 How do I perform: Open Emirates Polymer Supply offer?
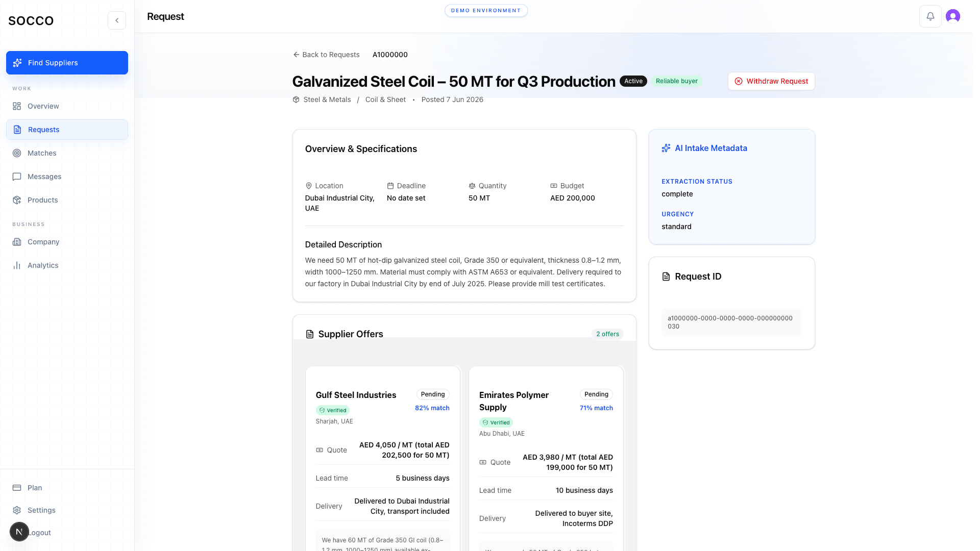pyautogui.click(x=513, y=401)
